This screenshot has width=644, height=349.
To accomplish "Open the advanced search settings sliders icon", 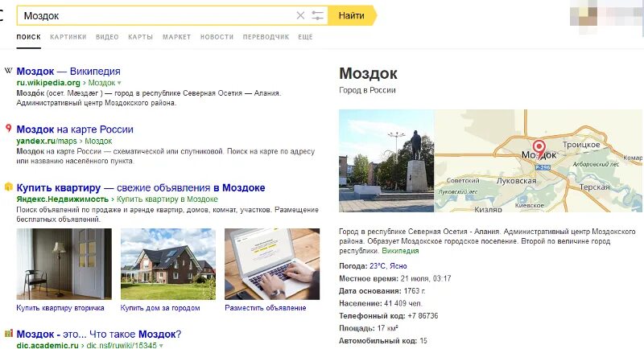I will coord(317,15).
